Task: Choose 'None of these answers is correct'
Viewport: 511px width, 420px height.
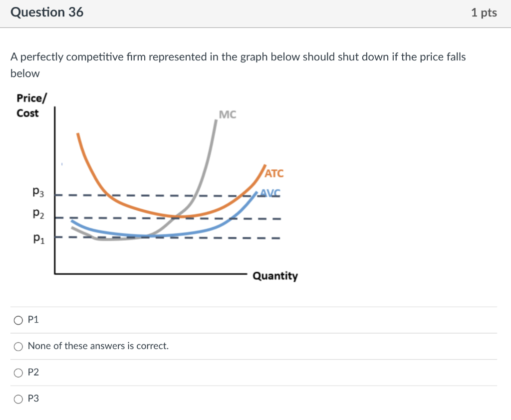Action: click(x=18, y=346)
